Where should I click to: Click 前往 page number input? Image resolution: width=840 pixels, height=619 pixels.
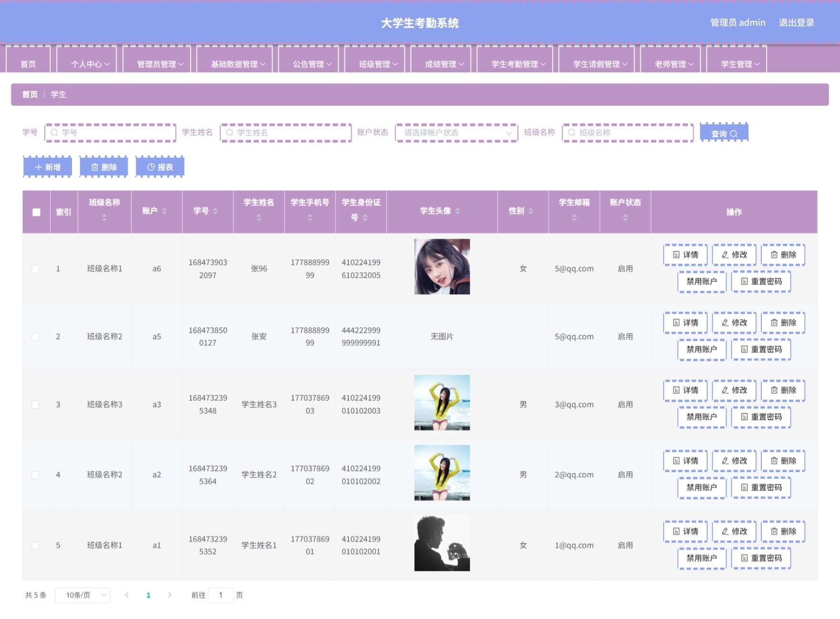[x=221, y=595]
